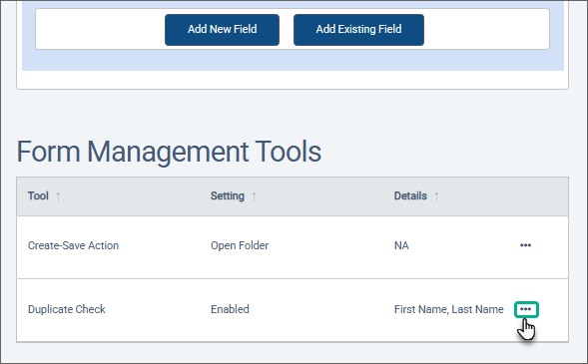Click the white space between the Add buttons
The image size is (588, 364).
(287, 30)
